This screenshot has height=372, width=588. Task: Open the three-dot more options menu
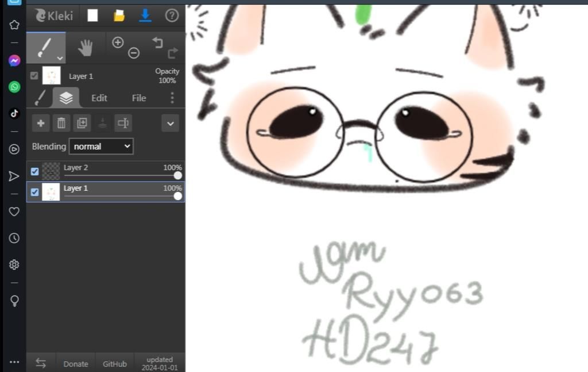click(172, 98)
